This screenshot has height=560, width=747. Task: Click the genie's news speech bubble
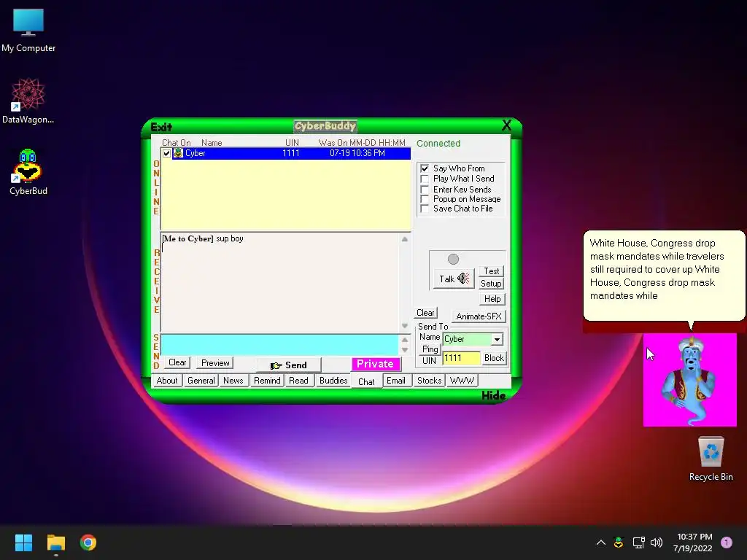click(x=664, y=276)
